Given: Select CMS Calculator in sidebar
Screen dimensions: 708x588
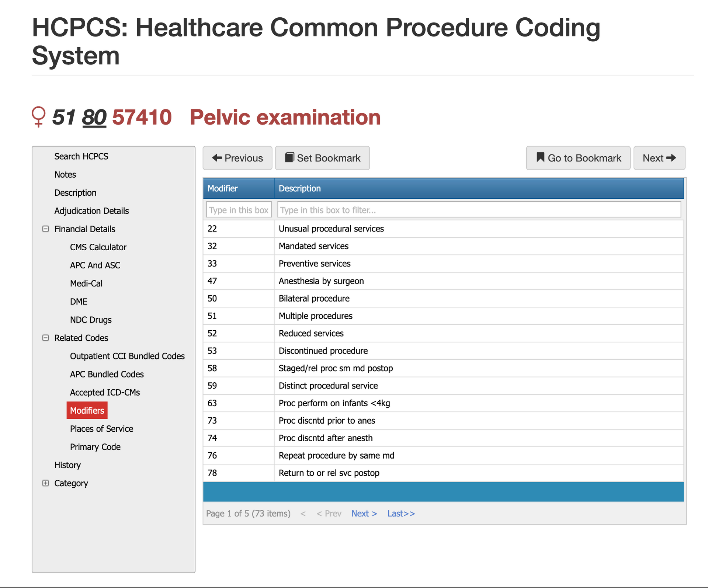Looking at the screenshot, I should point(98,247).
